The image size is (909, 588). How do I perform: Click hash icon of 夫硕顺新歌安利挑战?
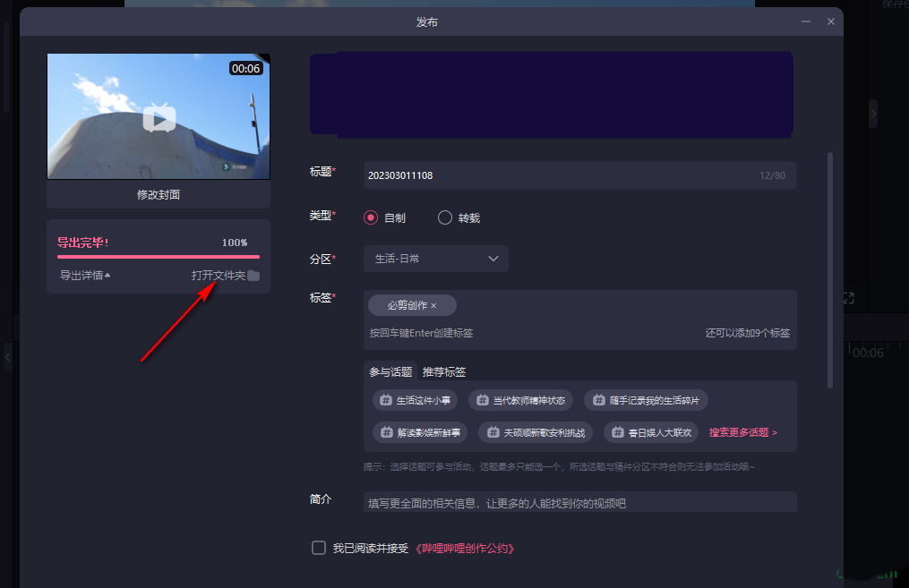(493, 433)
